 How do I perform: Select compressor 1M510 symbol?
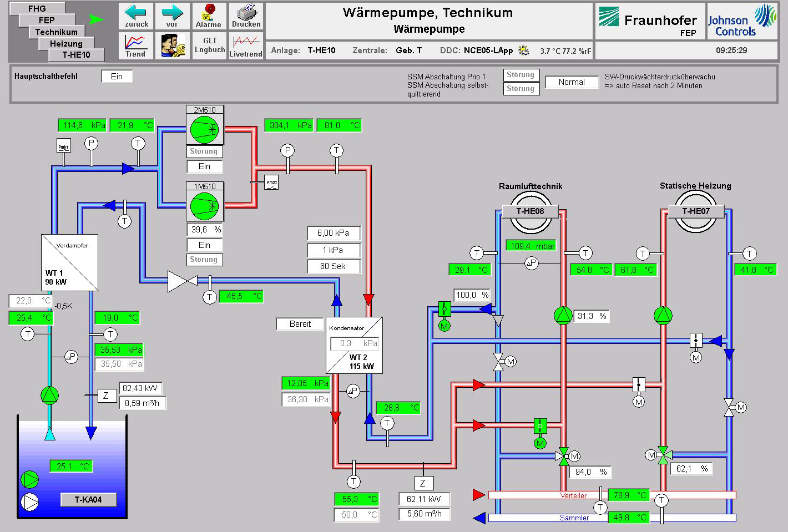click(x=205, y=206)
